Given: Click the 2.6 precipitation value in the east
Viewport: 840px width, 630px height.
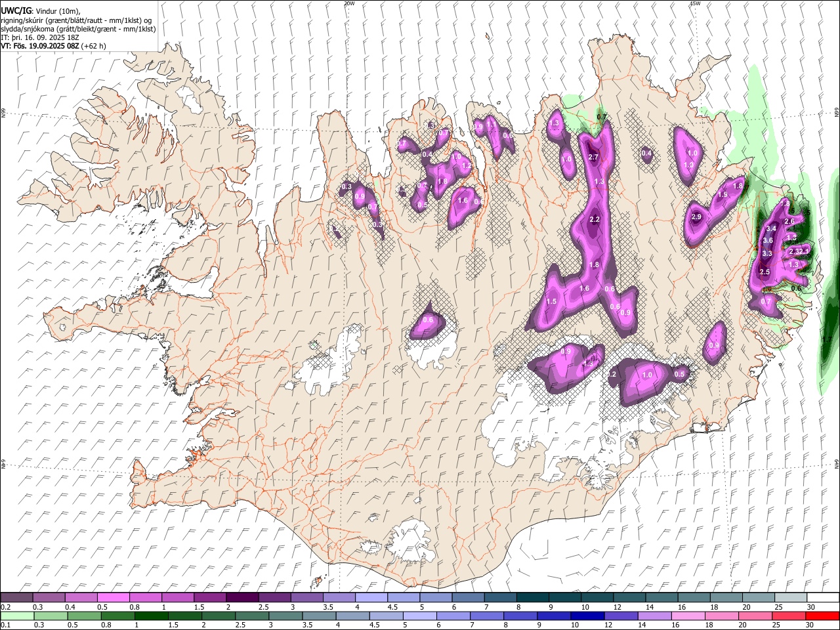Looking at the screenshot, I should coord(789,221).
